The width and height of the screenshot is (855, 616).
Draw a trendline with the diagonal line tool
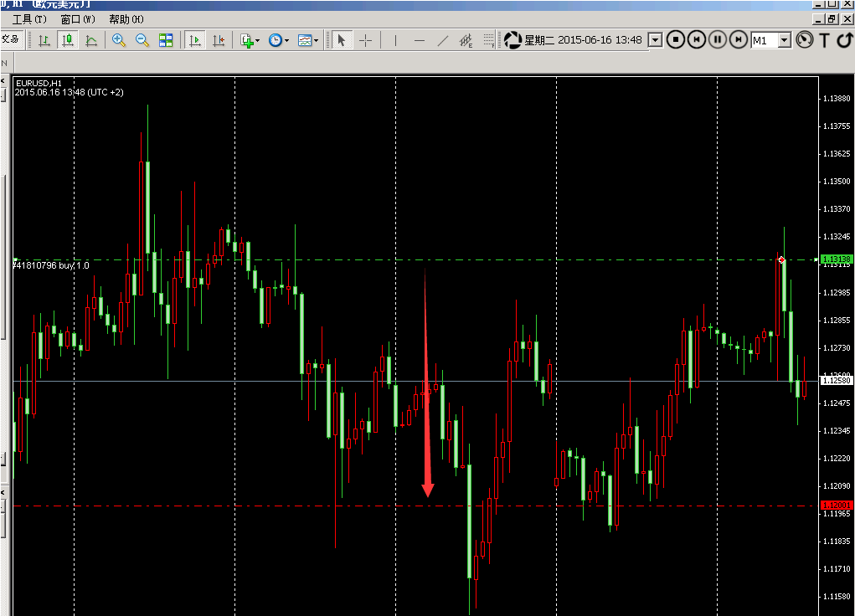(443, 40)
